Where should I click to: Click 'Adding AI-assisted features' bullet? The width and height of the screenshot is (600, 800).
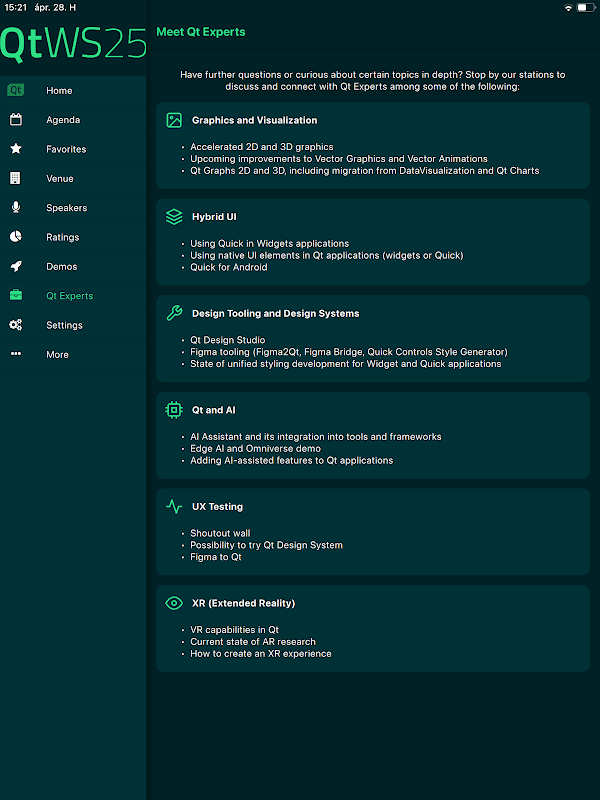click(x=292, y=460)
